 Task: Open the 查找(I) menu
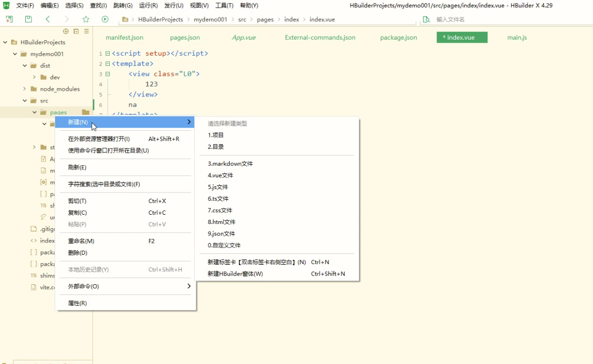click(98, 6)
